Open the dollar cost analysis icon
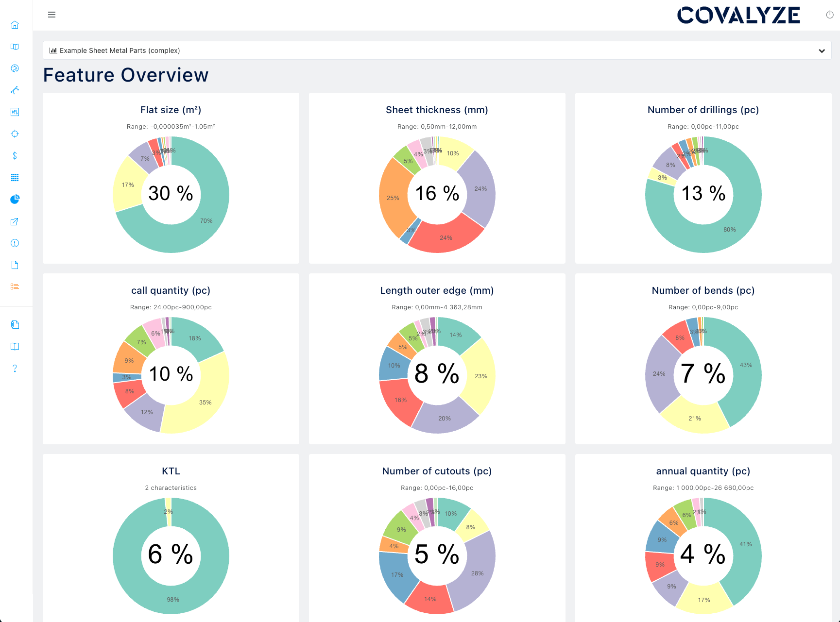The height and width of the screenshot is (622, 840). 15,155
